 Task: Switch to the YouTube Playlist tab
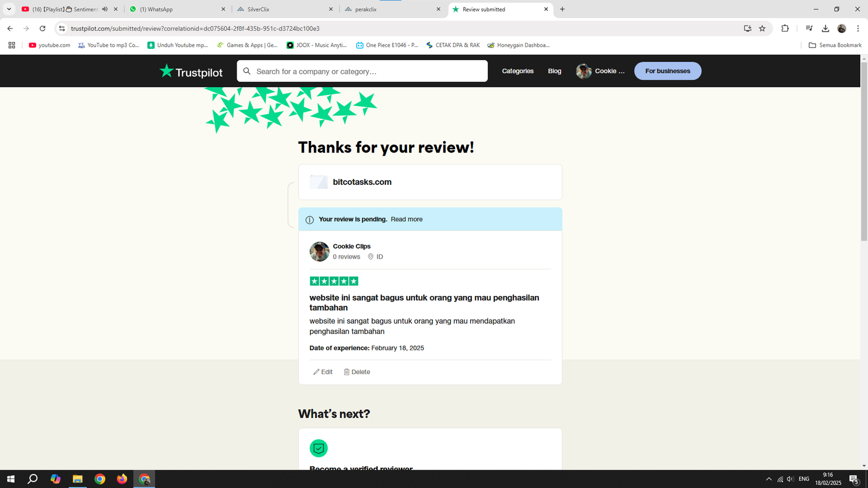[x=69, y=9]
